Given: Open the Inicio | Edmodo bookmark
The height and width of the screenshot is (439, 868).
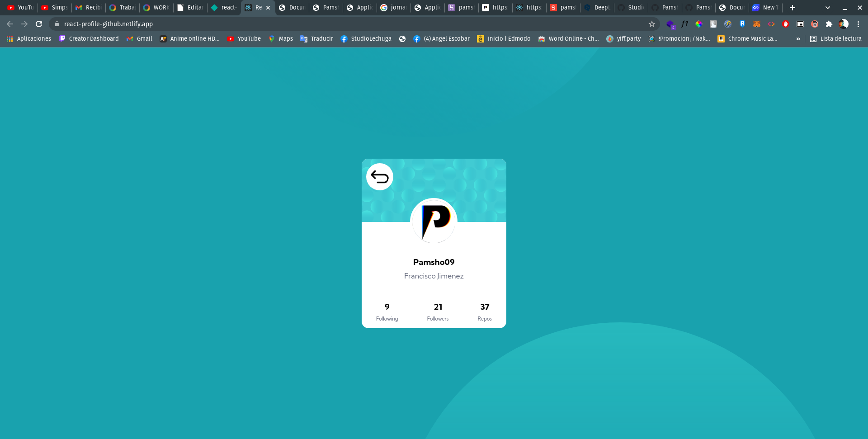Looking at the screenshot, I should (x=504, y=39).
